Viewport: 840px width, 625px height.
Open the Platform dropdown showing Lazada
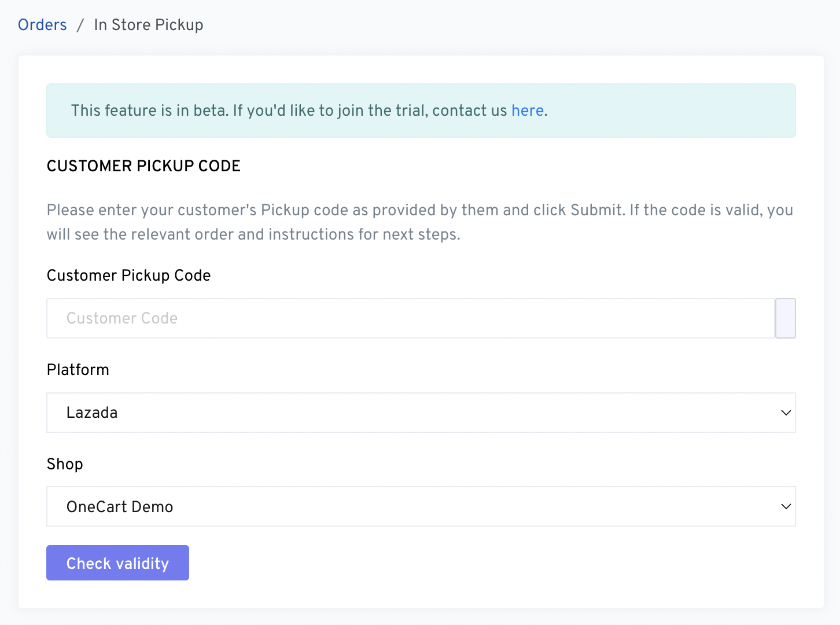[421, 413]
